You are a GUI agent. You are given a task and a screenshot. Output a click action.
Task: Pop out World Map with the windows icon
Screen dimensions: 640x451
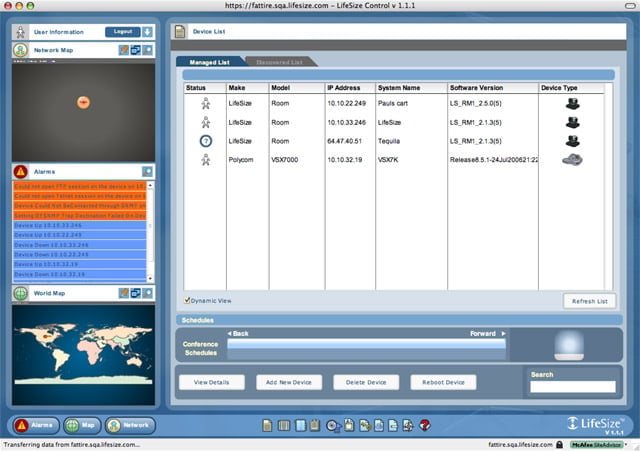tap(136, 293)
